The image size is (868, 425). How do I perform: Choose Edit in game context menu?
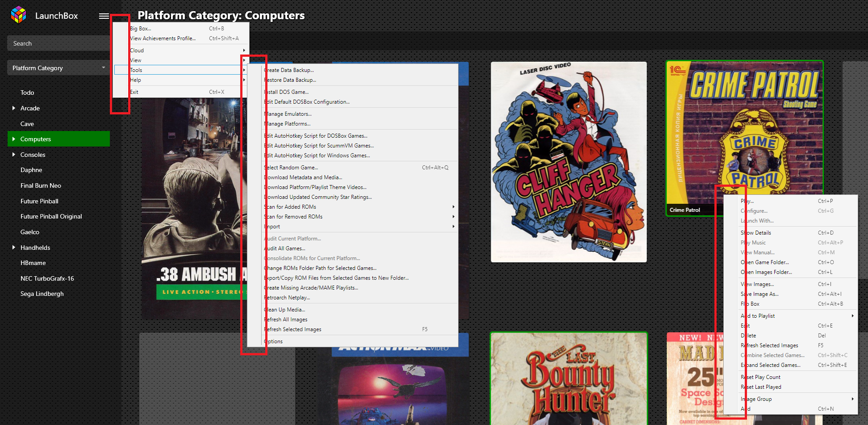[790, 326]
